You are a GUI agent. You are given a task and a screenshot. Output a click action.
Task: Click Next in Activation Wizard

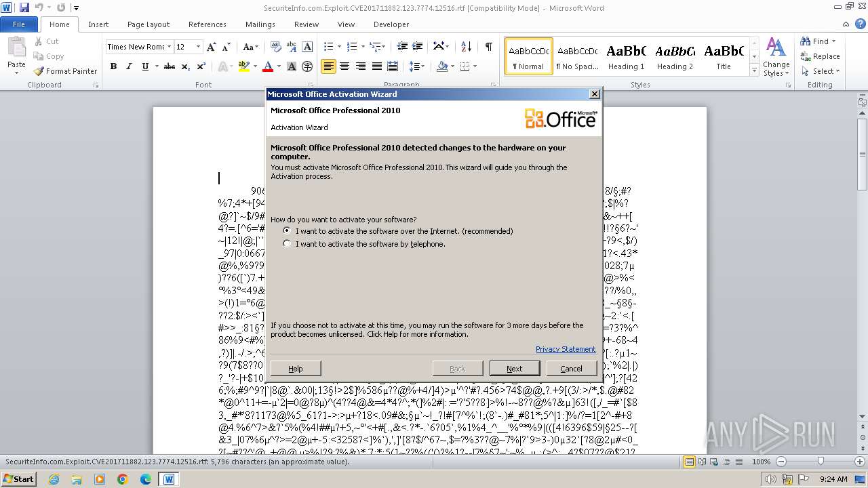pyautogui.click(x=515, y=368)
